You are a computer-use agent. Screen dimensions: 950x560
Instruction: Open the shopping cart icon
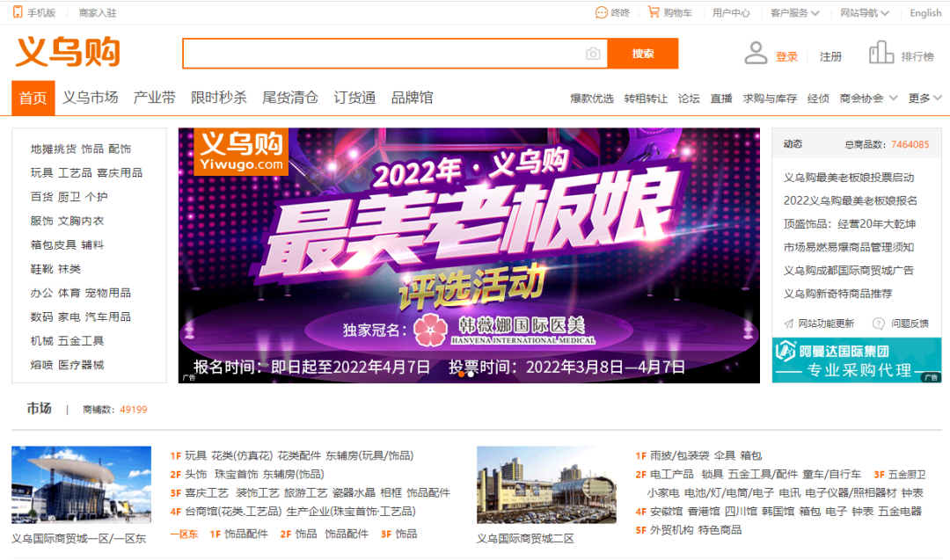tap(654, 12)
